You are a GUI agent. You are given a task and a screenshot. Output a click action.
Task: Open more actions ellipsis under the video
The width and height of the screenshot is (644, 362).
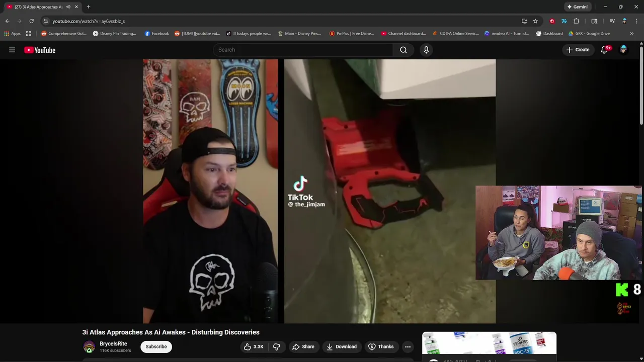[x=408, y=346]
